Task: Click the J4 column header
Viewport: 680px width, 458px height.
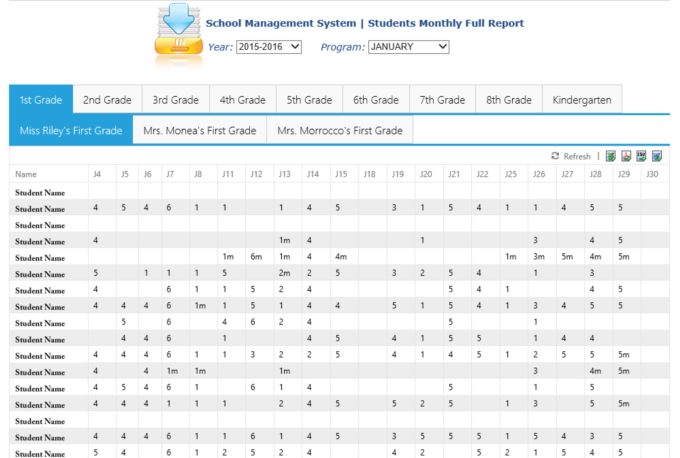Action: click(x=97, y=174)
